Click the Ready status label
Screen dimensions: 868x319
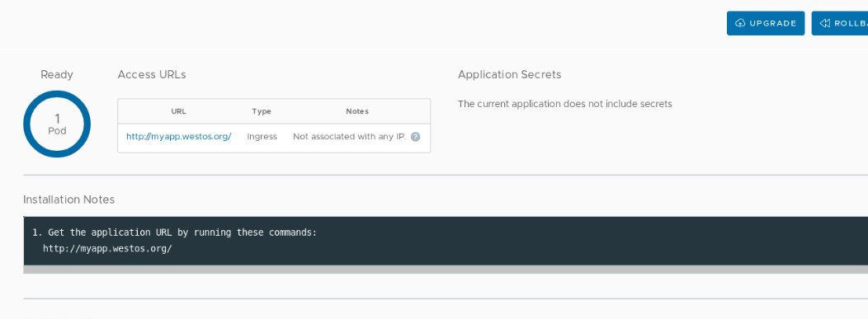(56, 75)
